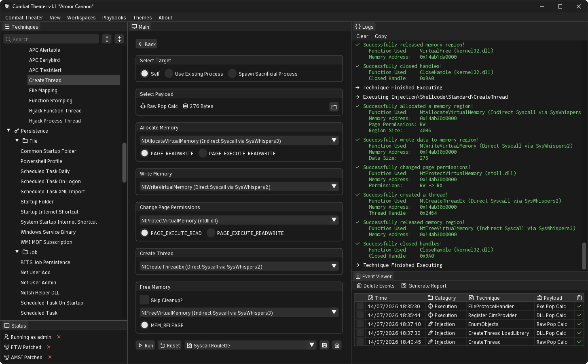This screenshot has height=364, width=588.
Task: Focus the techniques search field
Action: coord(51,39)
